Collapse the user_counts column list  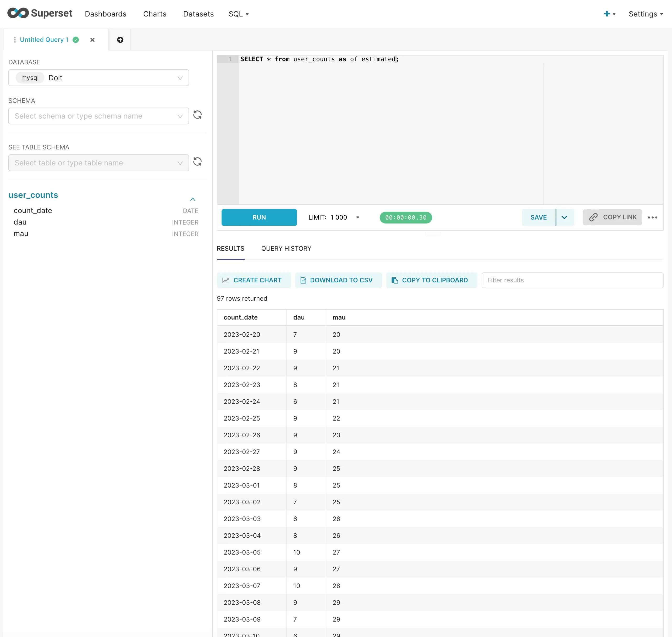tap(193, 199)
